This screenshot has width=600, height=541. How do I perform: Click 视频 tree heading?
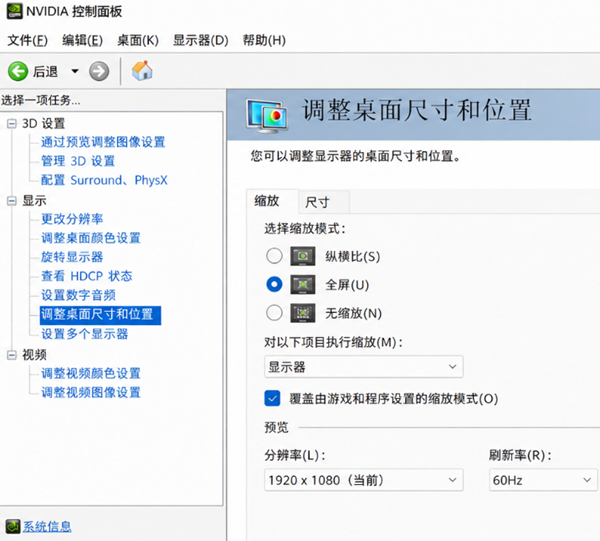pos(34,355)
